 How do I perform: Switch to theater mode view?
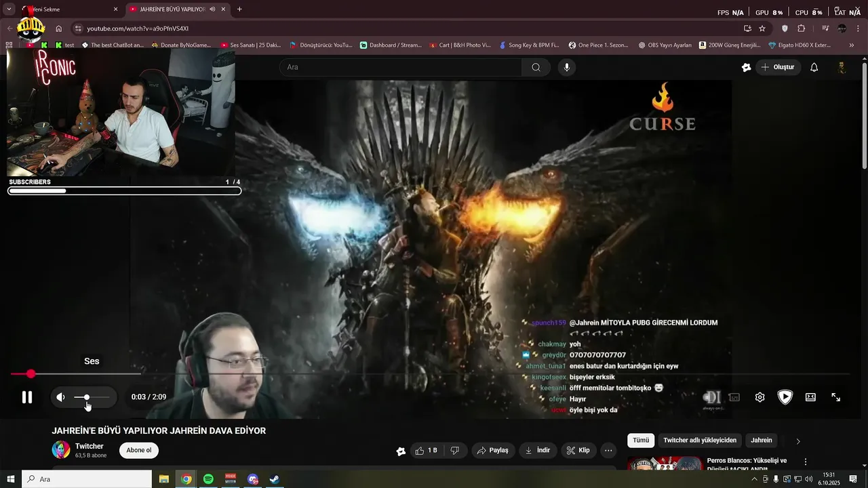click(810, 397)
